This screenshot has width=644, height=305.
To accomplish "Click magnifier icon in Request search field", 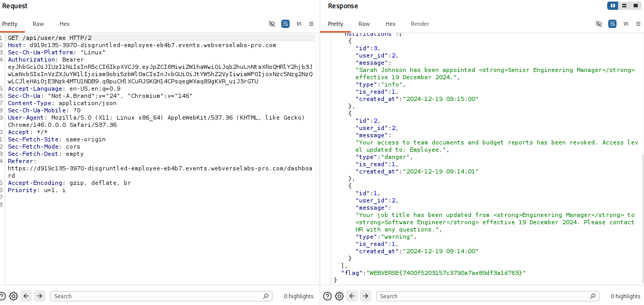I will pyautogui.click(x=266, y=296).
